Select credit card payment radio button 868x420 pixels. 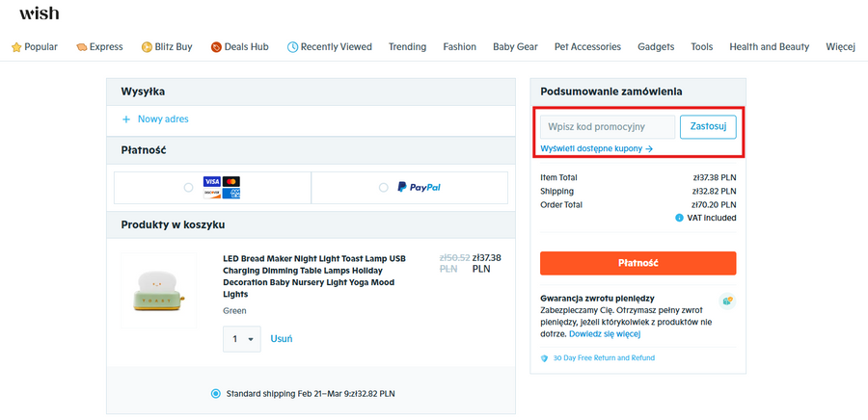click(188, 187)
